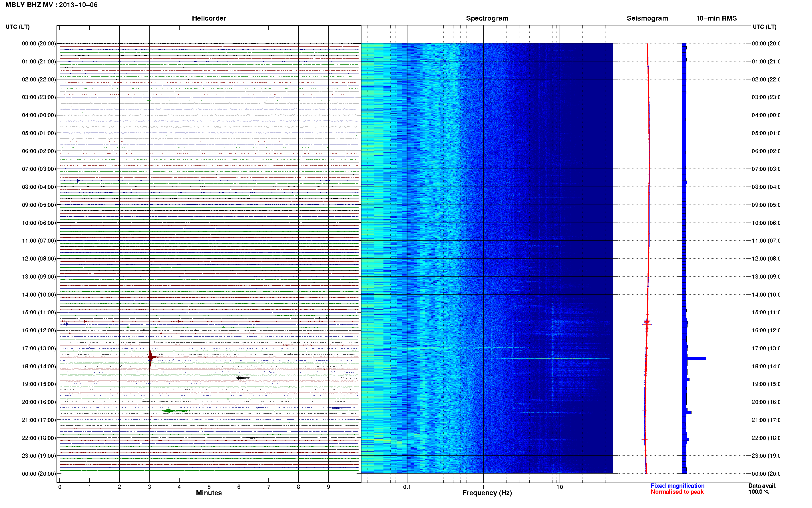812x508 pixels.
Task: Click the Minutes axis label
Action: pos(209,493)
